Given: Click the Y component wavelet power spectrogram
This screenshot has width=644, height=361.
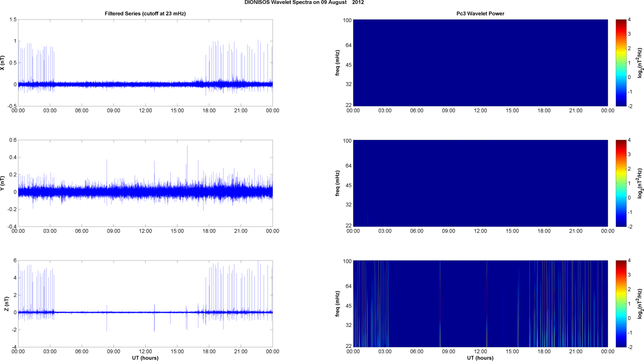Looking at the screenshot, I should [480, 183].
